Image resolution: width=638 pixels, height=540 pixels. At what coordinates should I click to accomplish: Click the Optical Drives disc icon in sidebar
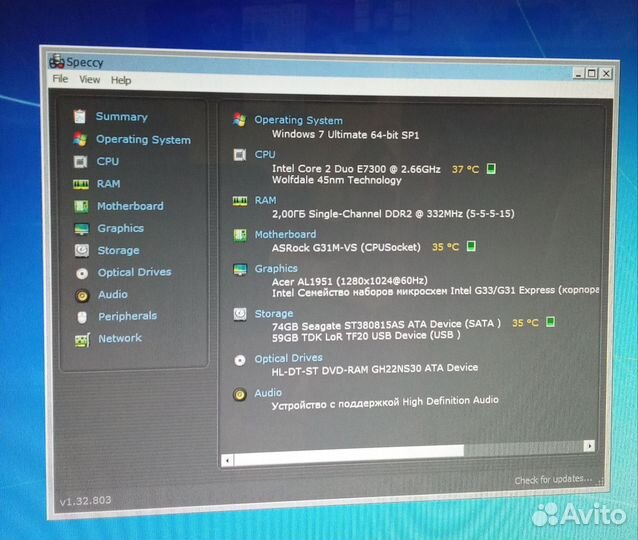(82, 273)
